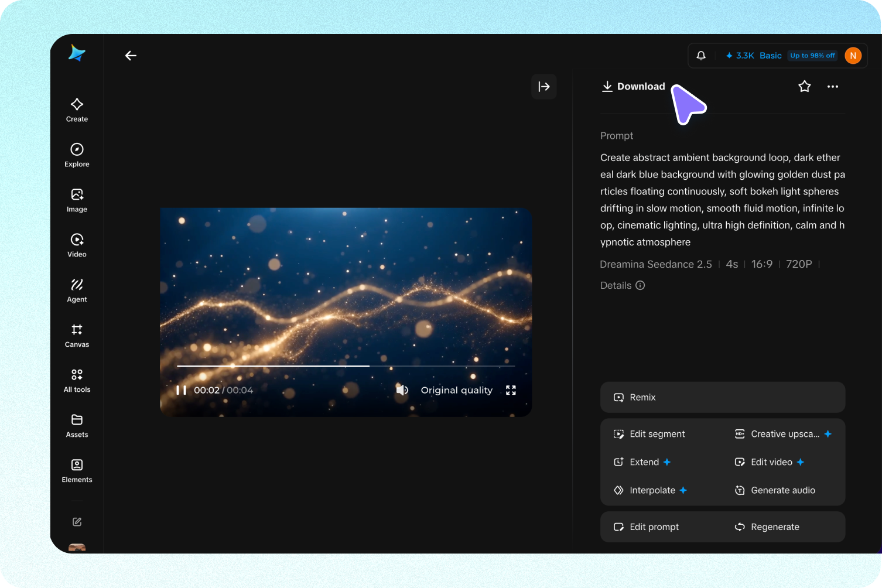Screen dimensions: 882x588
Task: Enter fullscreen video mode
Action: [x=511, y=390]
